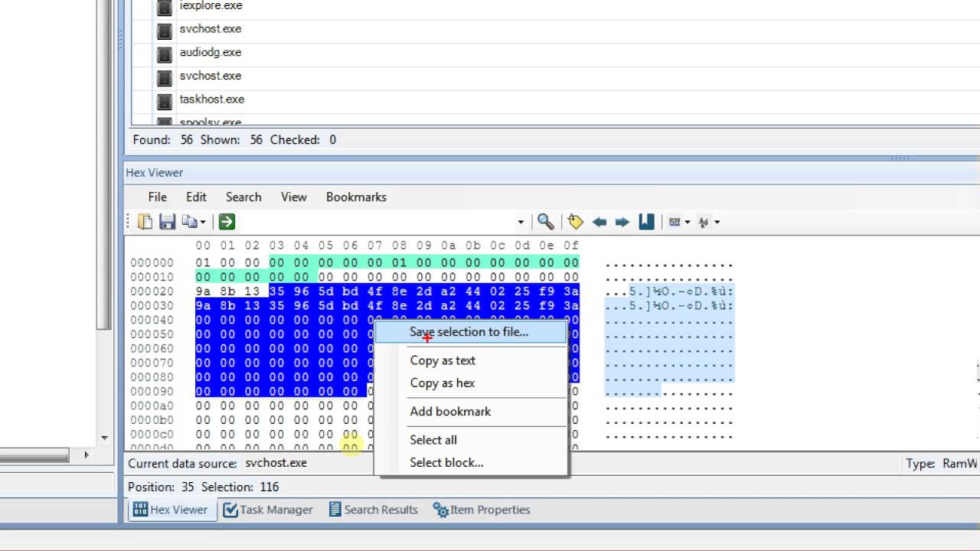Click the yellow tag bookmark icon
Screen dimensions: 980x551
click(x=576, y=222)
